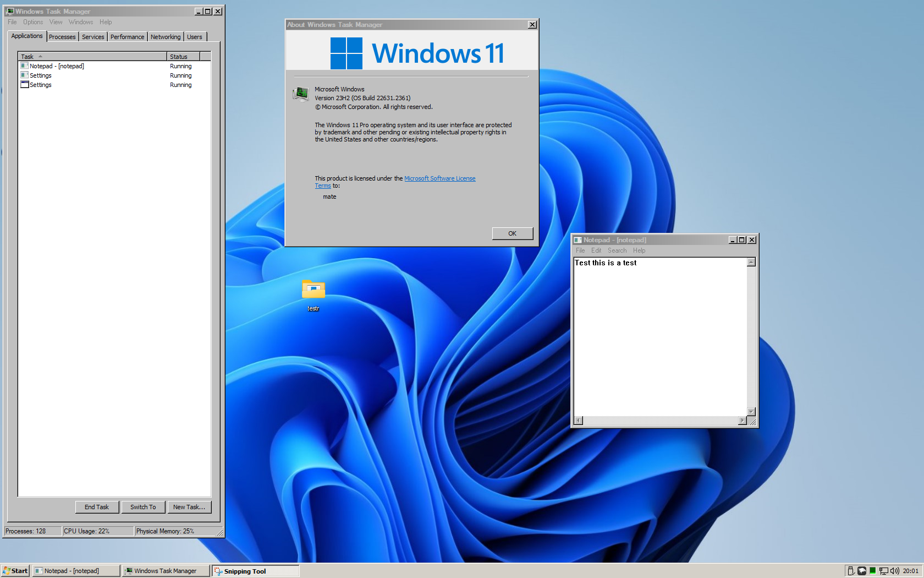This screenshot has height=578, width=924.
Task: Click the 'Test this is a test' text
Action: click(606, 263)
